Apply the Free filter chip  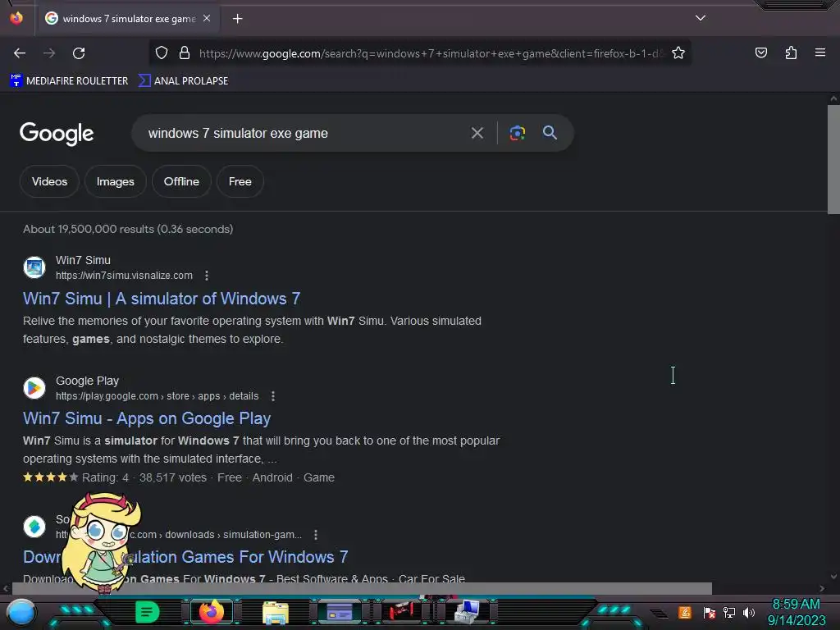(240, 181)
